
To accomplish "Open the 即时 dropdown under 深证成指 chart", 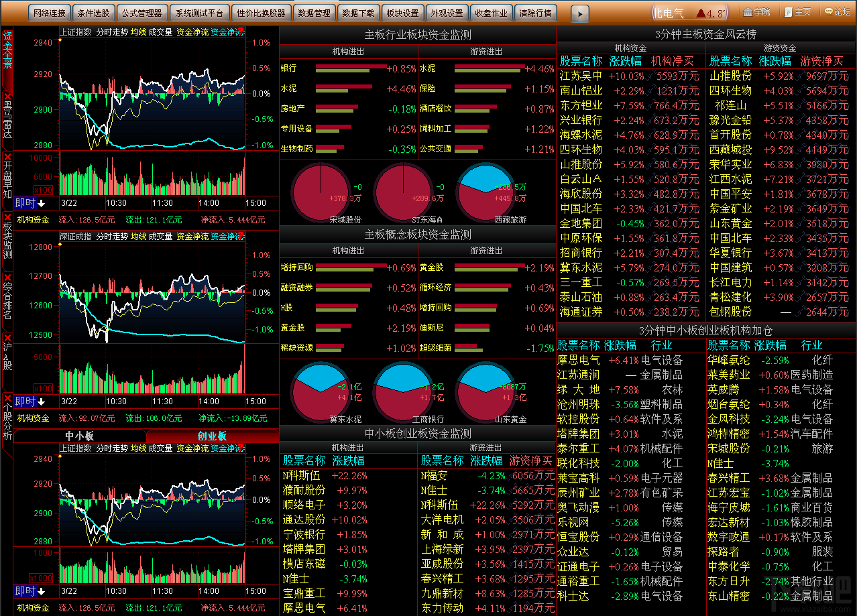I will (x=30, y=402).
